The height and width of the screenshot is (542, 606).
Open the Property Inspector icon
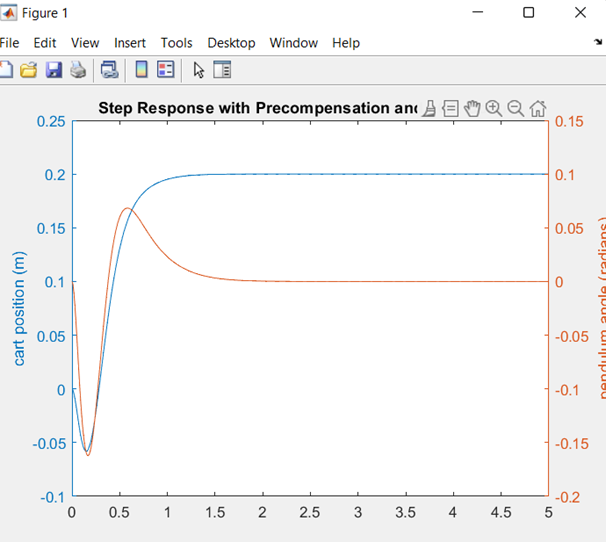tap(222, 70)
